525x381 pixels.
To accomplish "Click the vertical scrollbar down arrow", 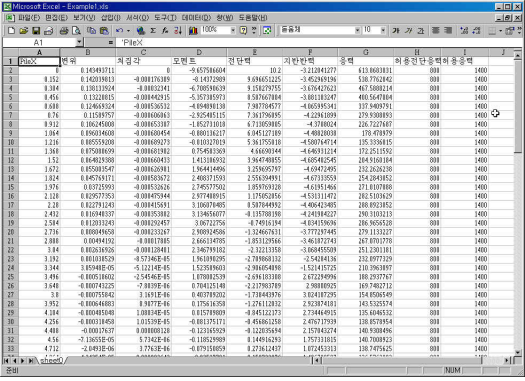I will pos(518,352).
